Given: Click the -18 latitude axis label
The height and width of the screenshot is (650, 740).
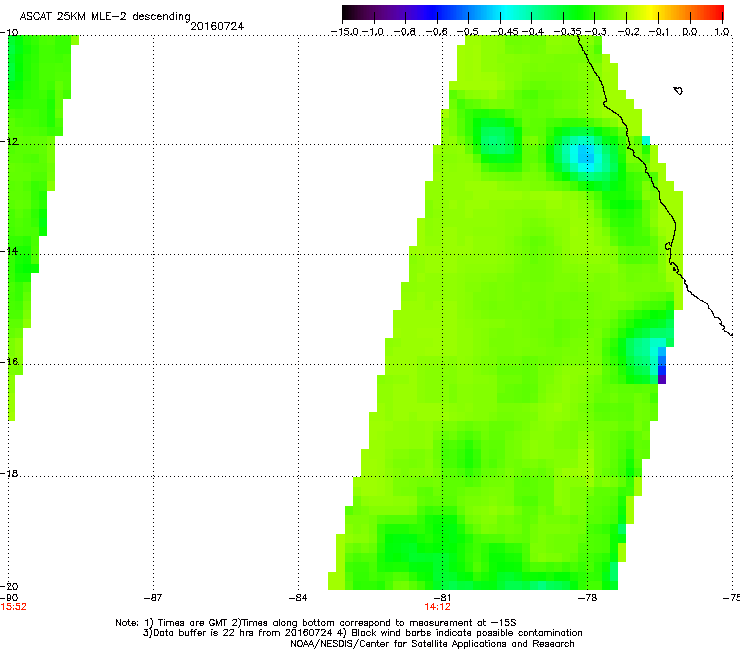Looking at the screenshot, I should point(9,473).
